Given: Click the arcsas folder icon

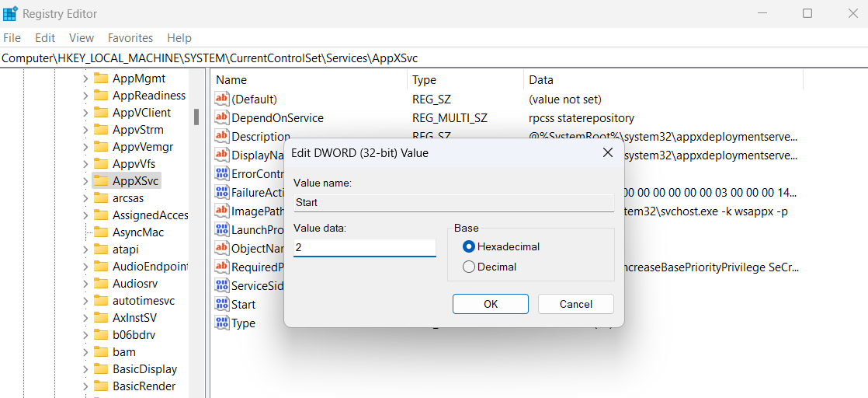Looking at the screenshot, I should (x=101, y=198).
